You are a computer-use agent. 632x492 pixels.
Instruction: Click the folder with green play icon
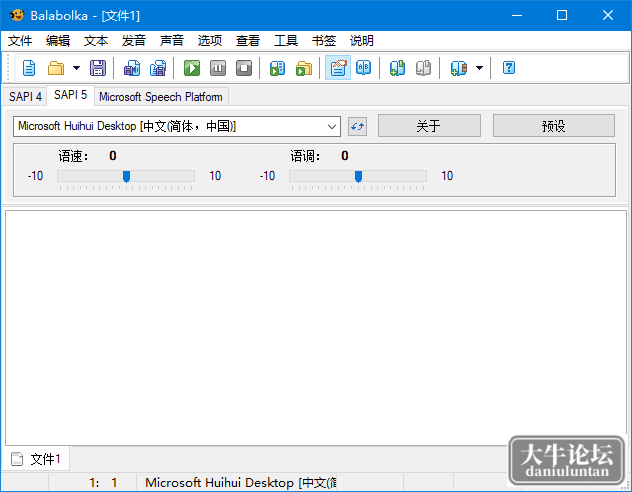click(304, 68)
